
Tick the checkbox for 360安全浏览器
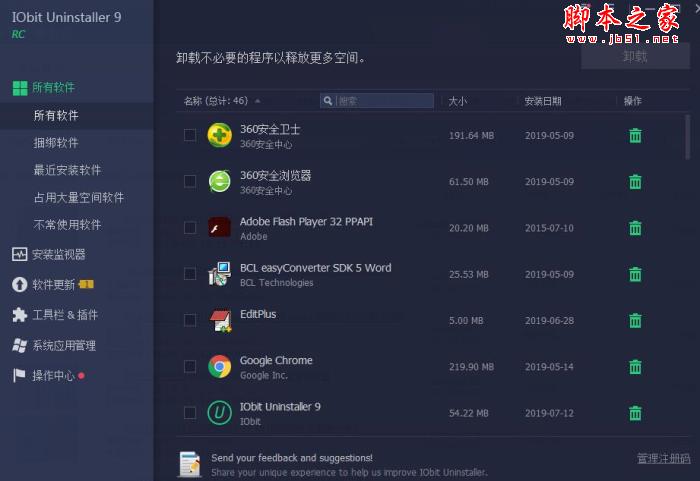190,181
